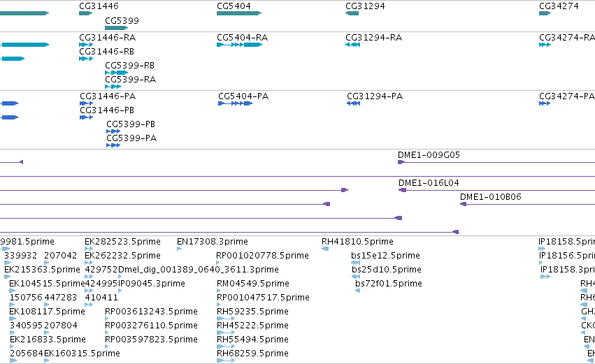The height and width of the screenshot is (364, 595).
Task: Click BAC clone DME1-016L04
Action: click(x=429, y=183)
